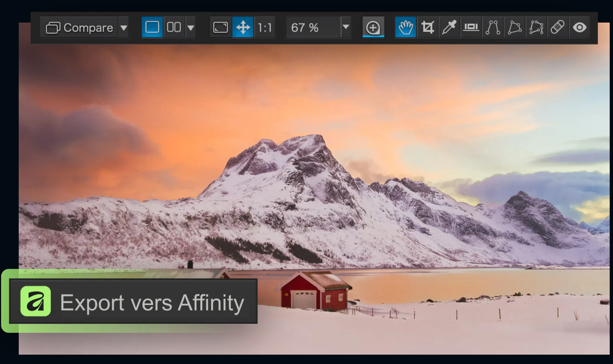Select the 8-point perspective tool
The image size is (613, 364).
(x=536, y=28)
